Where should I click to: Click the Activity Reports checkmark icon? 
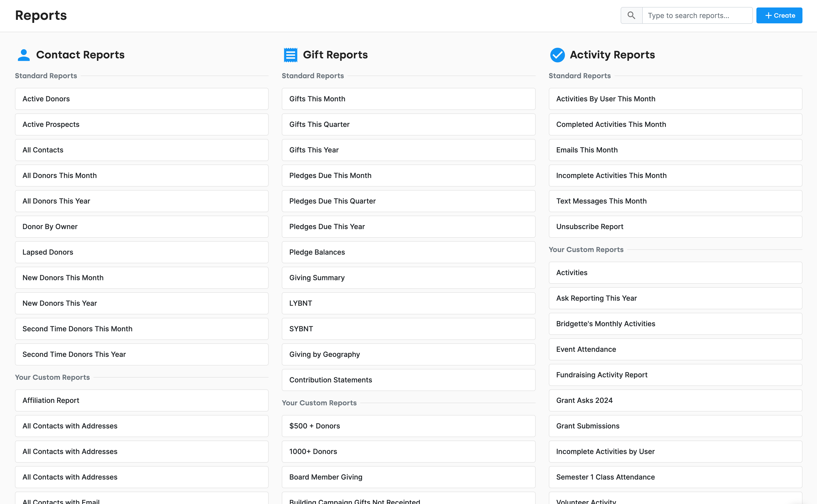pos(557,55)
